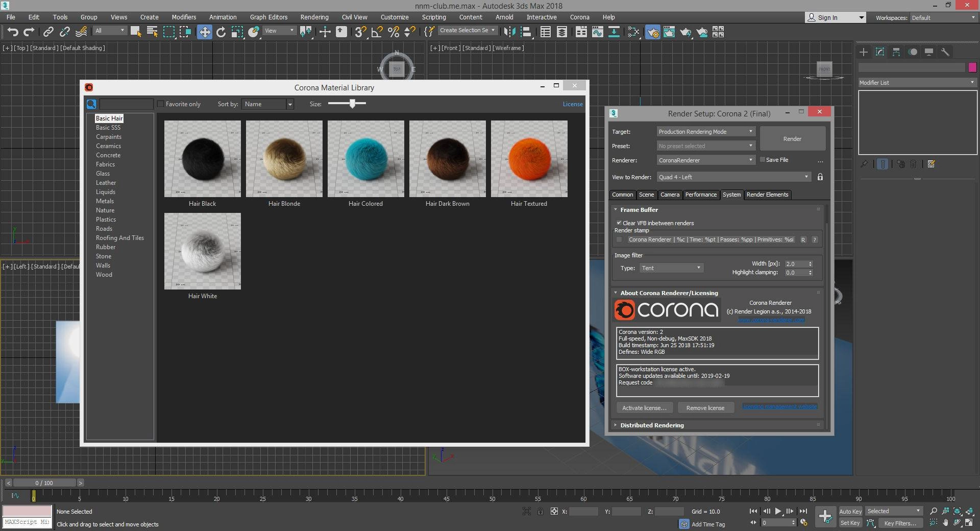This screenshot has height=531, width=980.
Task: Click Activate license button
Action: click(x=644, y=408)
